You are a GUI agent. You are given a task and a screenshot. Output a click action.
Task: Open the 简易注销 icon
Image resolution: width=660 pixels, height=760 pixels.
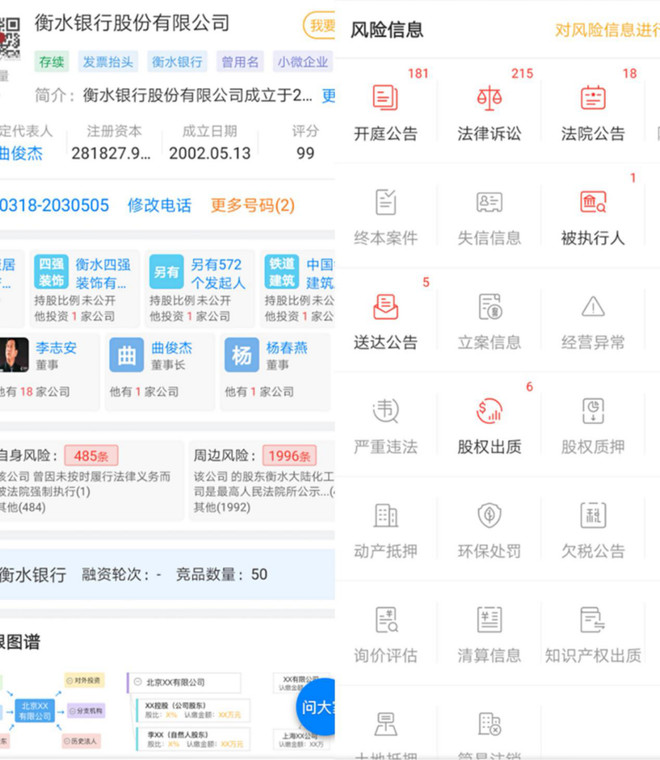(489, 724)
